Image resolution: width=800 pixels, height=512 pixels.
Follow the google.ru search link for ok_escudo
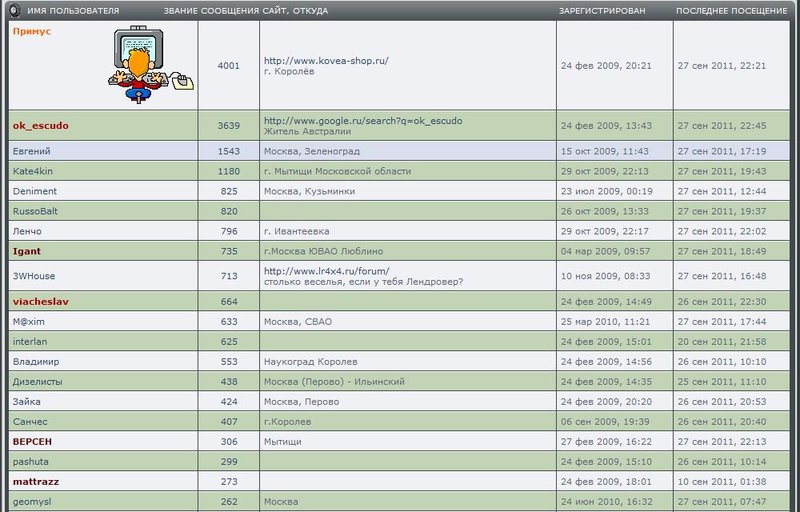(362, 120)
